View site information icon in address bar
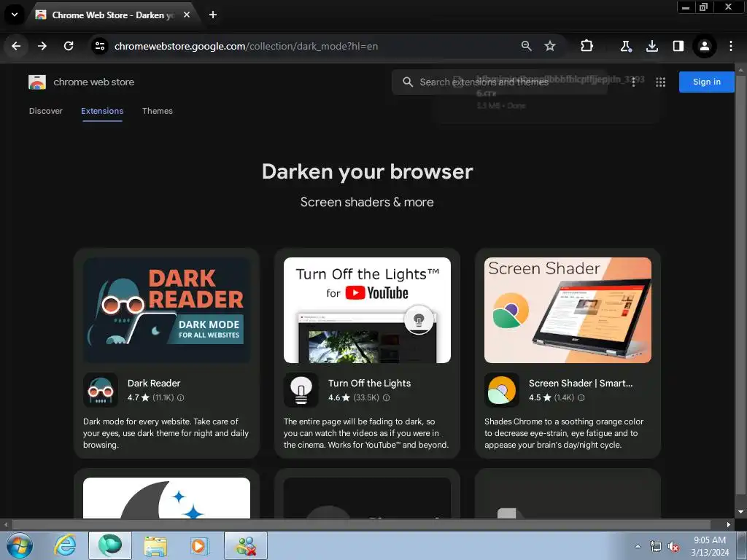The height and width of the screenshot is (560, 747). (99, 46)
